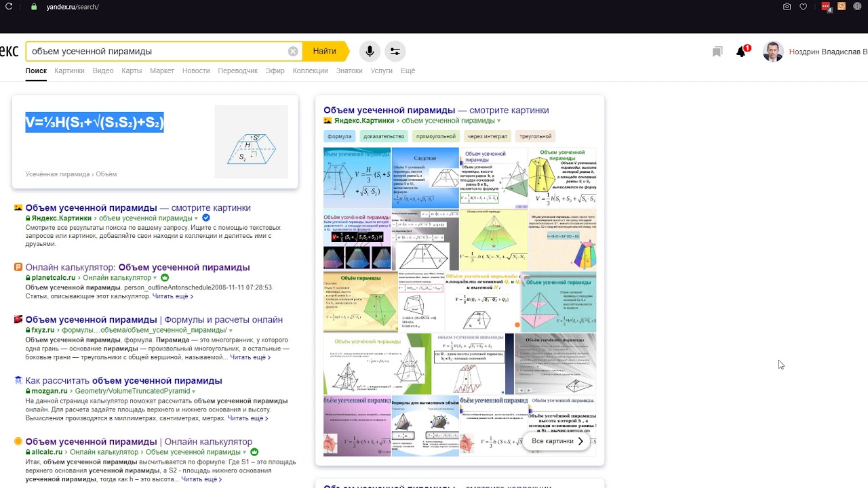
Task: Open the Знатоки tab
Action: pos(349,70)
